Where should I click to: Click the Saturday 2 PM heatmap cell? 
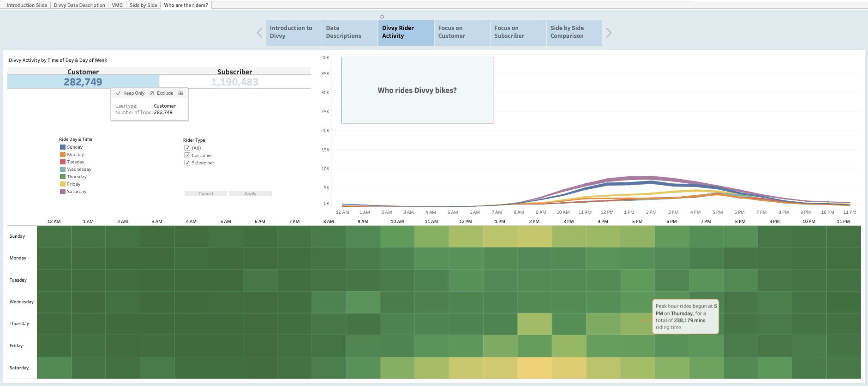[x=534, y=368]
